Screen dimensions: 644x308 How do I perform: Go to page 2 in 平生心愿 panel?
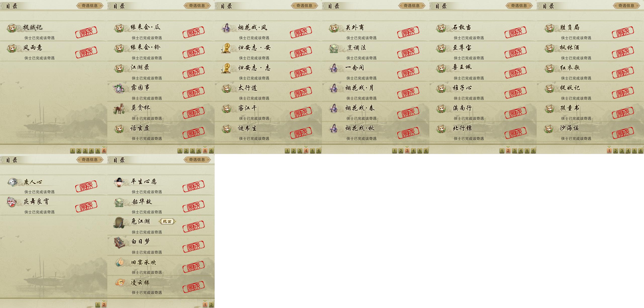pyautogui.click(x=211, y=305)
